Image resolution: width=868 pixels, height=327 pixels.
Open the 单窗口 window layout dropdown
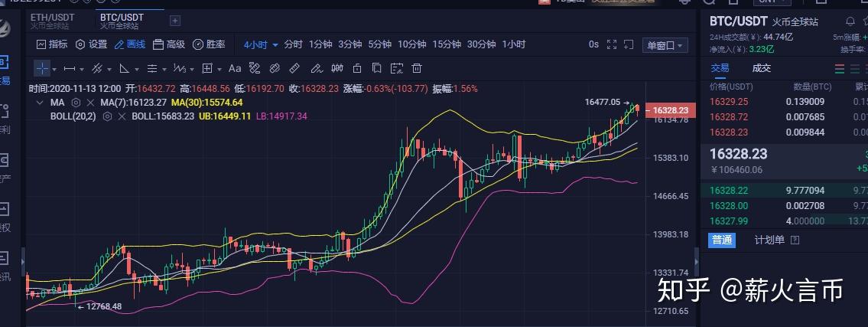click(x=665, y=45)
